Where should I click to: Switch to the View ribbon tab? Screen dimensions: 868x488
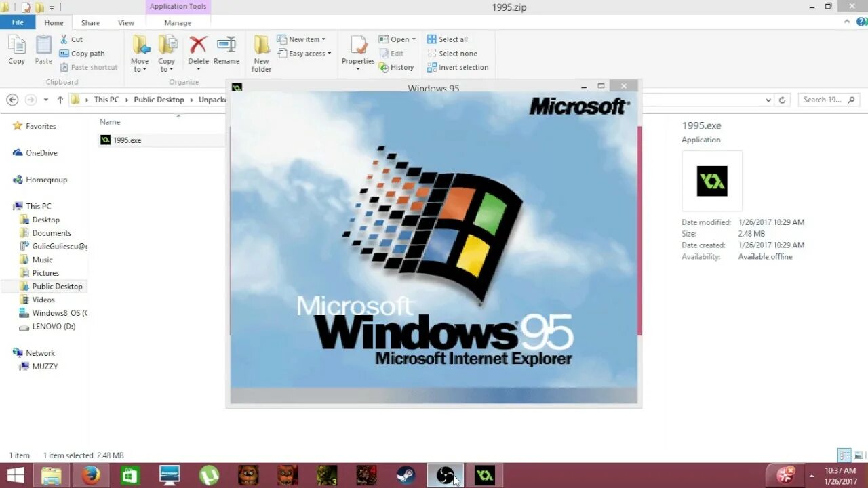coord(126,22)
